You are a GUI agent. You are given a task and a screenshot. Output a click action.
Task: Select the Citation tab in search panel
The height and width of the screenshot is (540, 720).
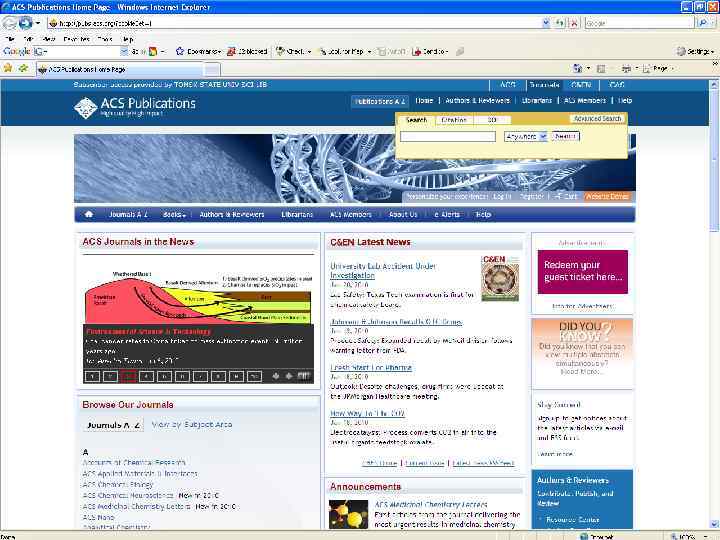[x=454, y=120]
